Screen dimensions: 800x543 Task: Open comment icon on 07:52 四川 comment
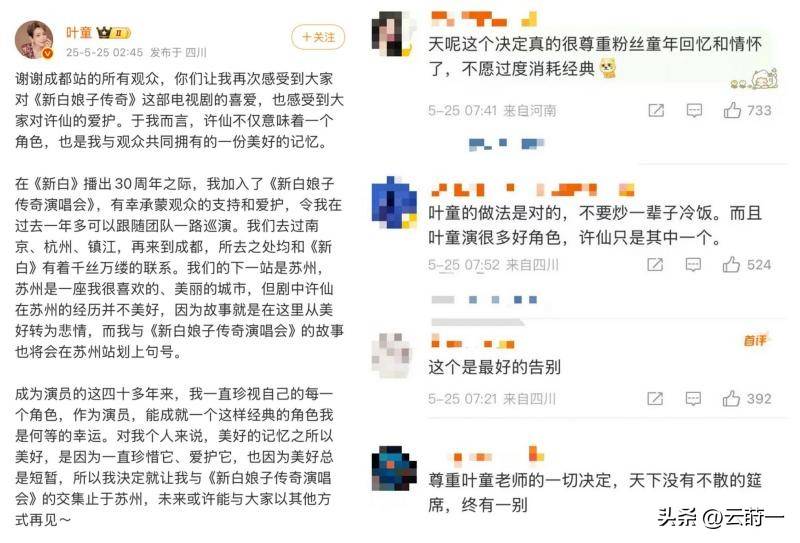click(x=693, y=264)
